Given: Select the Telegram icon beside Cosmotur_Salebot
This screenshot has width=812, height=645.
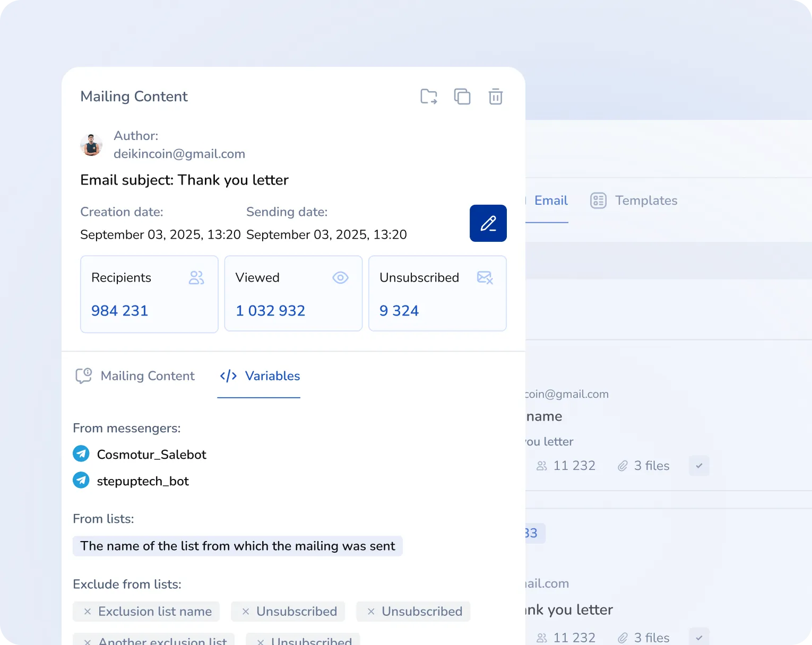Looking at the screenshot, I should click(81, 454).
